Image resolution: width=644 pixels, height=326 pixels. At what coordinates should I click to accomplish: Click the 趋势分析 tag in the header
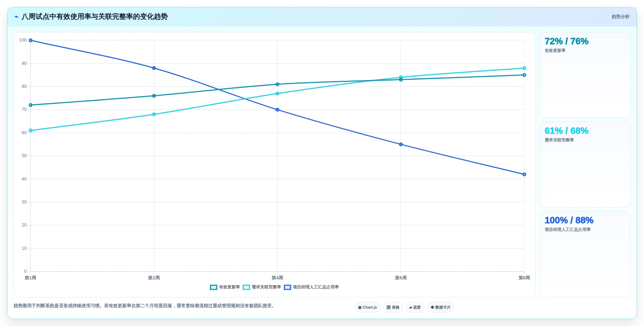[620, 17]
